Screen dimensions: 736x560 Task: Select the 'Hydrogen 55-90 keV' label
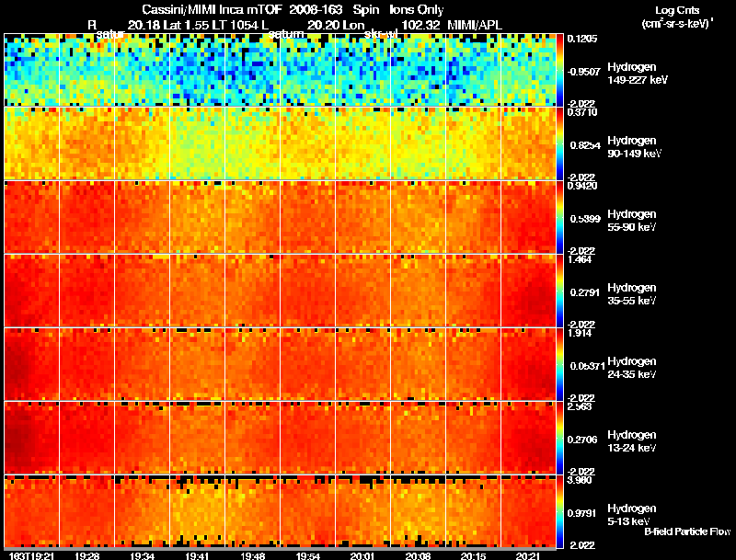point(632,221)
